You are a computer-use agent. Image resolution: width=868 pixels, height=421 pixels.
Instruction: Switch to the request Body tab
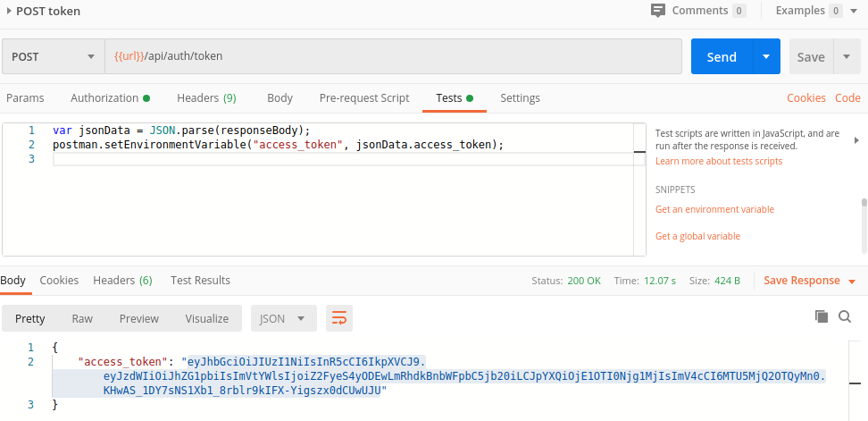280,98
